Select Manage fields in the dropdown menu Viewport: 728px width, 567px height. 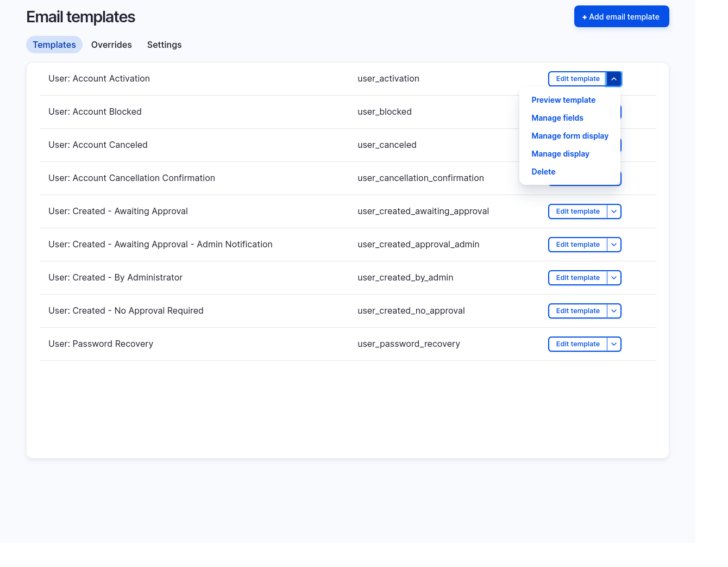coord(557,118)
